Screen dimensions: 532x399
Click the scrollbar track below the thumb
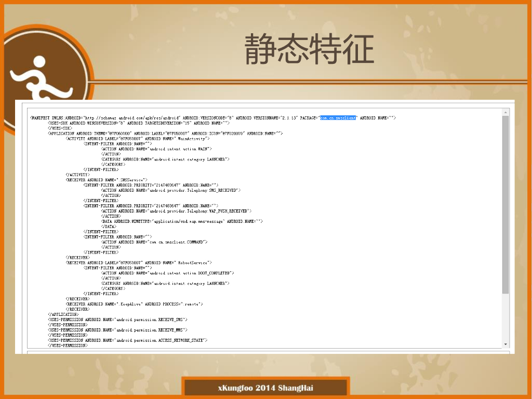coord(505,317)
